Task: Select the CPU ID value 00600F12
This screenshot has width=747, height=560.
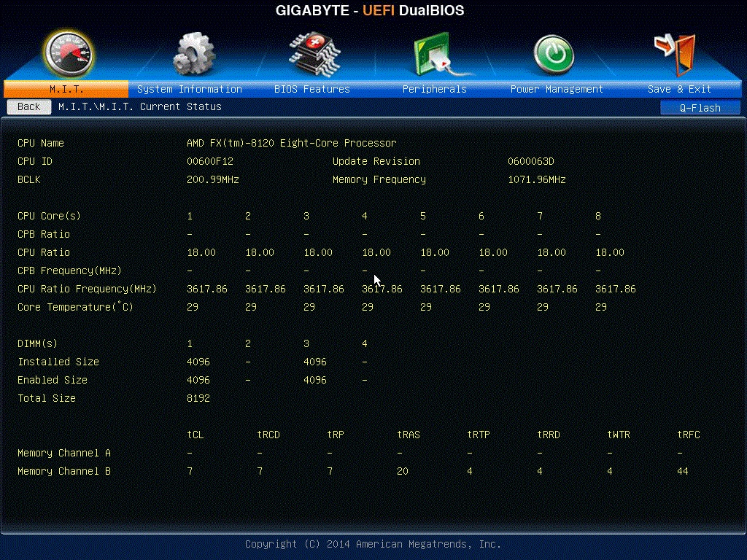Action: pos(210,161)
